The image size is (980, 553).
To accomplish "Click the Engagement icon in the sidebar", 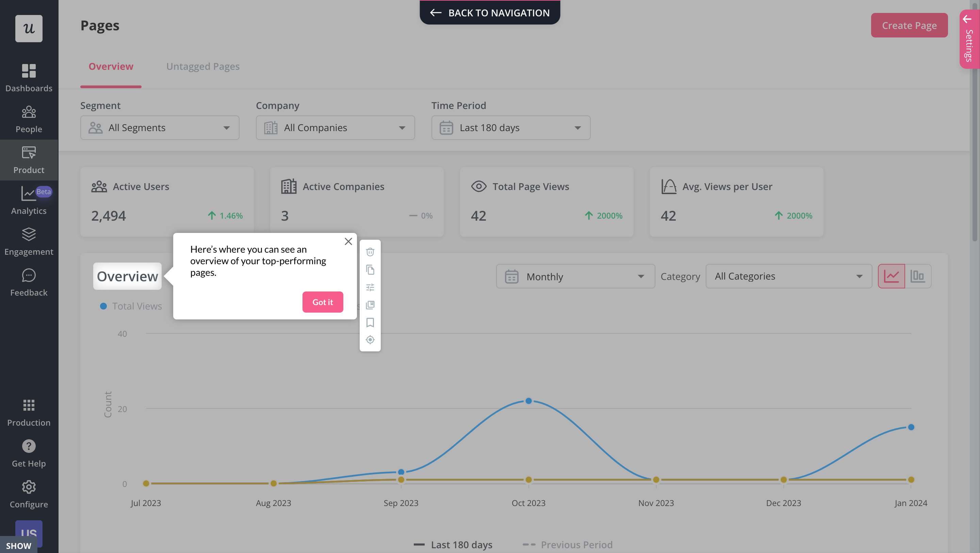I will pos(29,241).
